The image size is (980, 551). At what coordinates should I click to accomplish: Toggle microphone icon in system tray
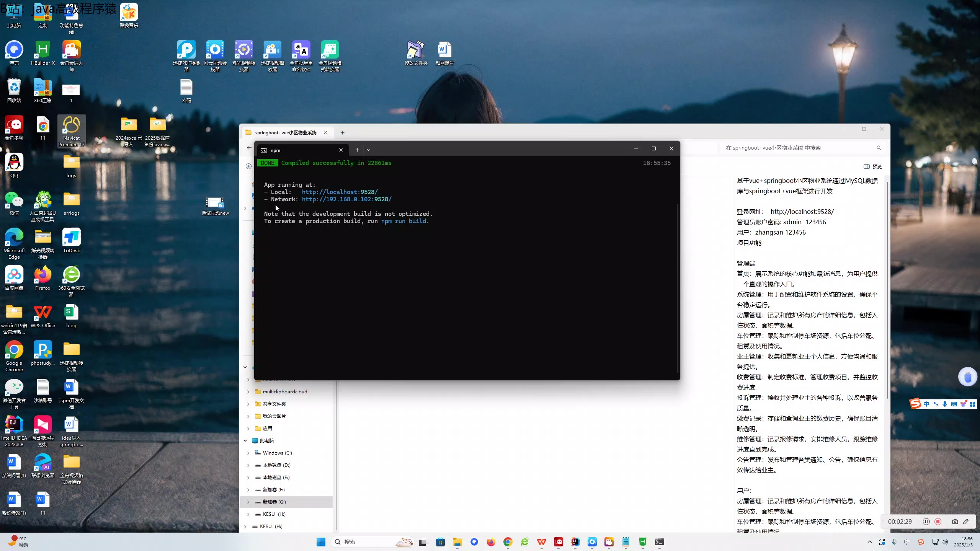click(x=894, y=542)
